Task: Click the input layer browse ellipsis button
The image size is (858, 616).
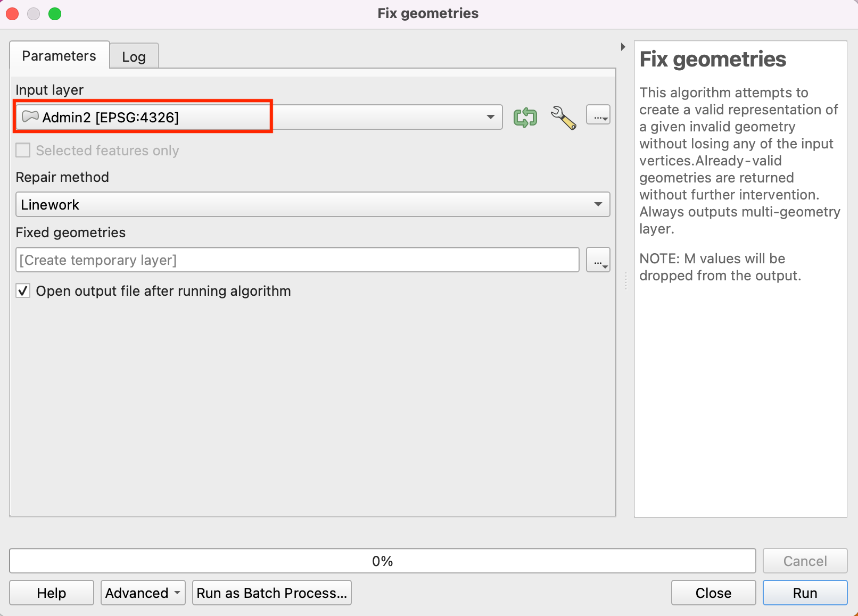Action: tap(598, 115)
